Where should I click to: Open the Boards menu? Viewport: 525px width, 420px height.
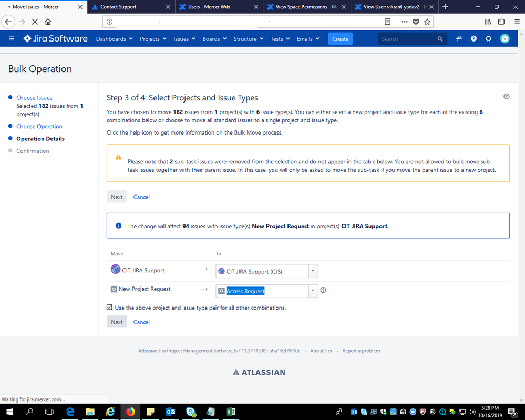coord(214,39)
